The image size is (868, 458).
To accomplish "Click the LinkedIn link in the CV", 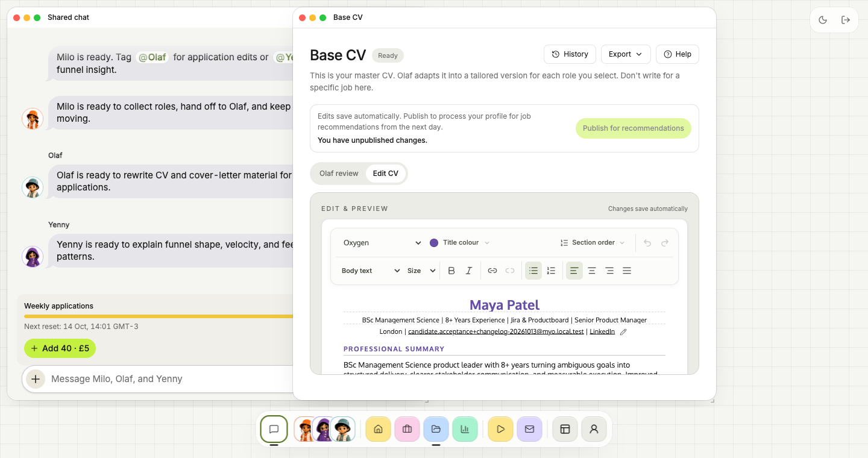I will [x=602, y=331].
